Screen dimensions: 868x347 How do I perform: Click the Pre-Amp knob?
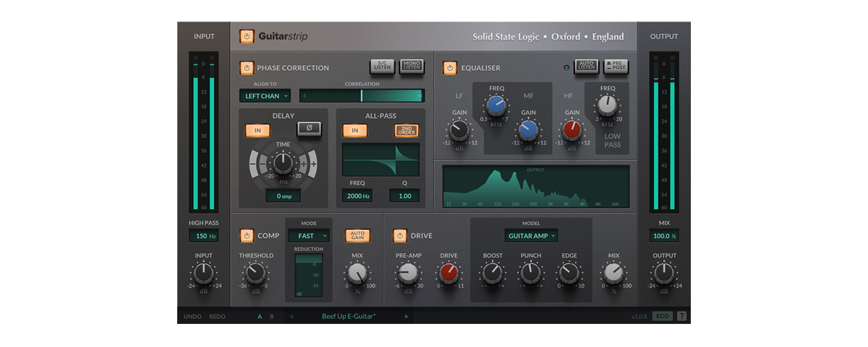[x=409, y=273]
